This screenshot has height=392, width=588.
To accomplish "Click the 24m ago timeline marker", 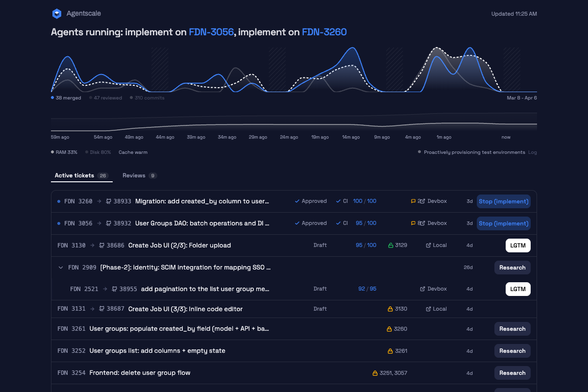I will (x=289, y=137).
